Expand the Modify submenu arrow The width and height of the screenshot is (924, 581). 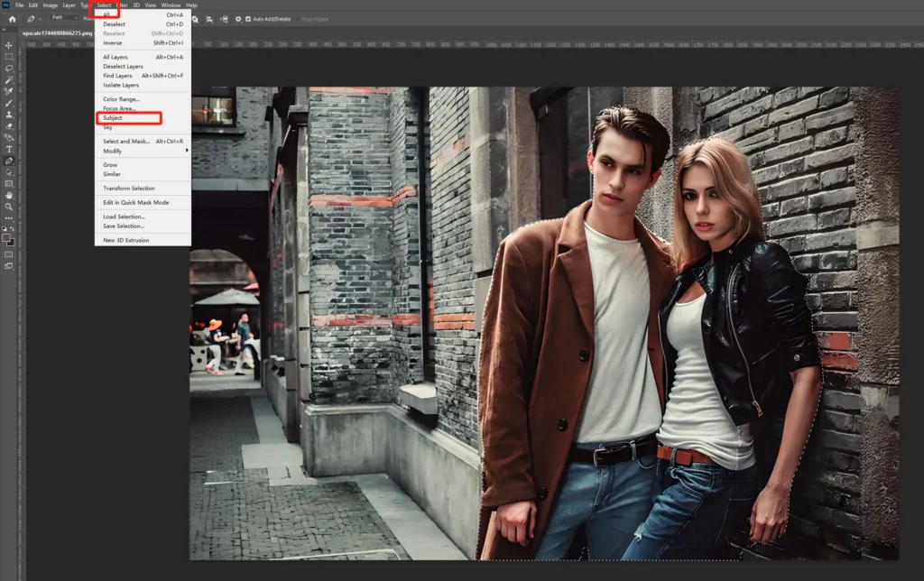pyautogui.click(x=187, y=151)
